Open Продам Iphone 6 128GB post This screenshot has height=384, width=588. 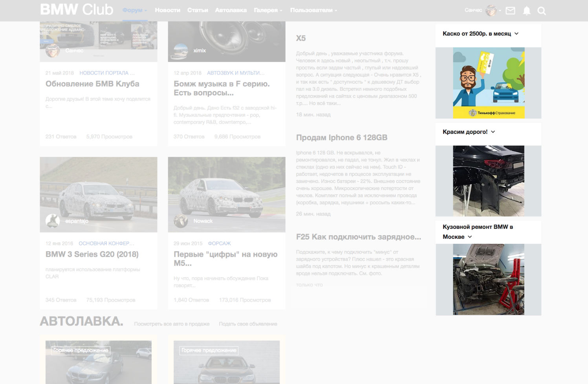tap(342, 137)
